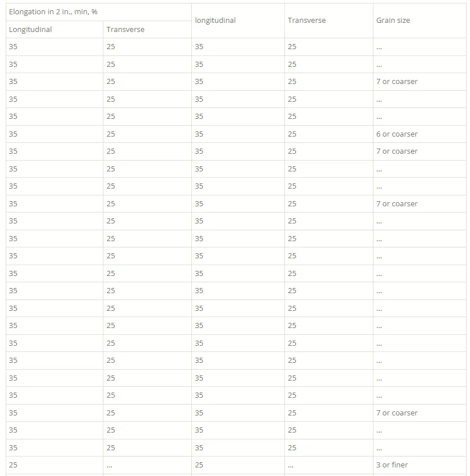The height and width of the screenshot is (476, 470).
Task: Click 'Transverse' sub-header under Elongation
Action: (x=125, y=30)
